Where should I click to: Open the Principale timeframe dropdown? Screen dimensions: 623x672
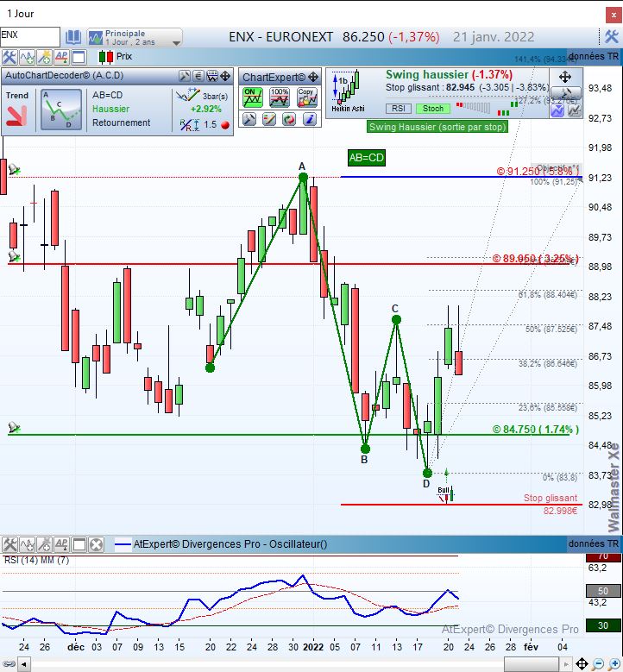tap(135, 38)
